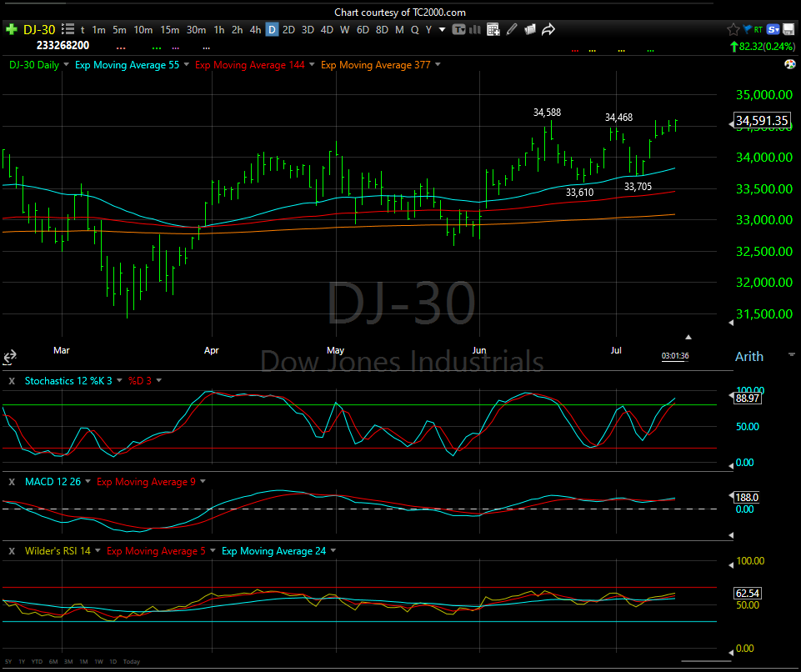
Task: Switch to 2D timeframe
Action: 288,30
